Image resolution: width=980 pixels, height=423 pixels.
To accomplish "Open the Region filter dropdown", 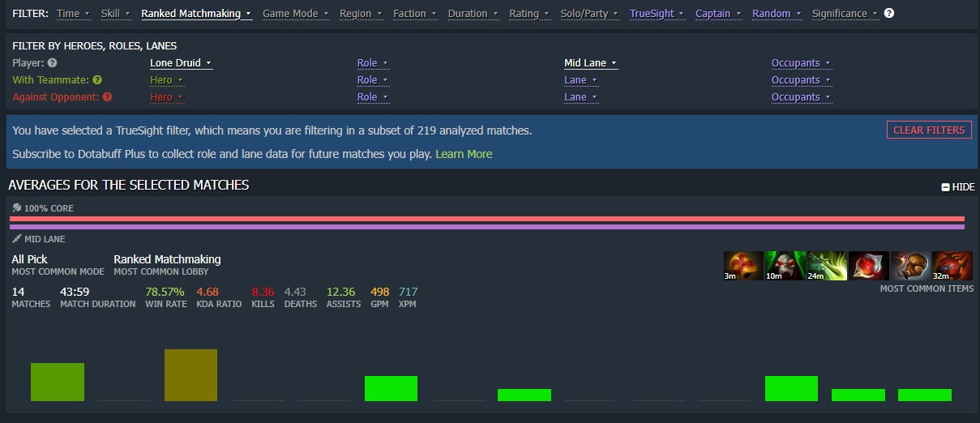I will [x=361, y=14].
